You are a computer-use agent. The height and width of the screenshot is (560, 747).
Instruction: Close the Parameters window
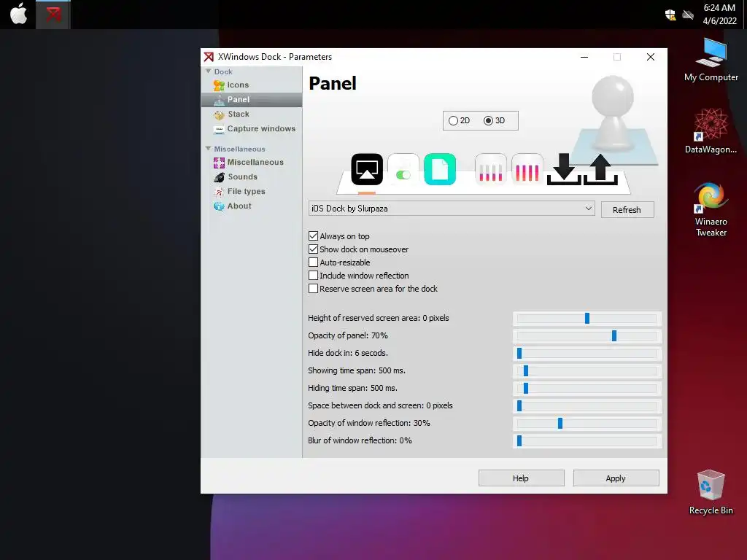[x=650, y=57]
